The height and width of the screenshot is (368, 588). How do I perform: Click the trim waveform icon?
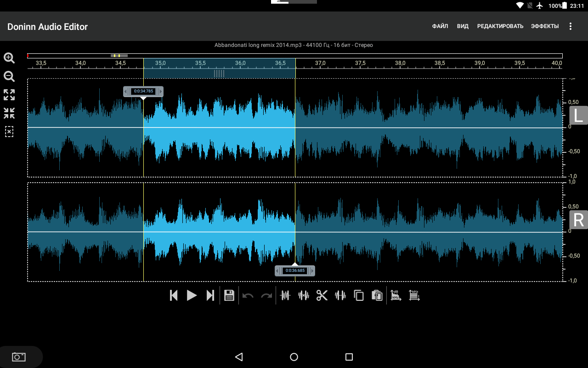(285, 295)
